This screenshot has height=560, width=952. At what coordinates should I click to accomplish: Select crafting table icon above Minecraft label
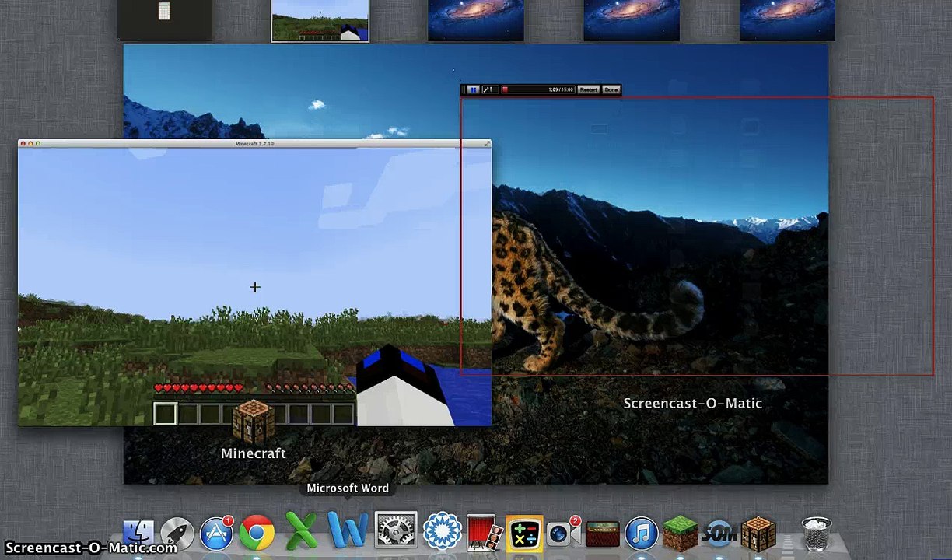(254, 422)
